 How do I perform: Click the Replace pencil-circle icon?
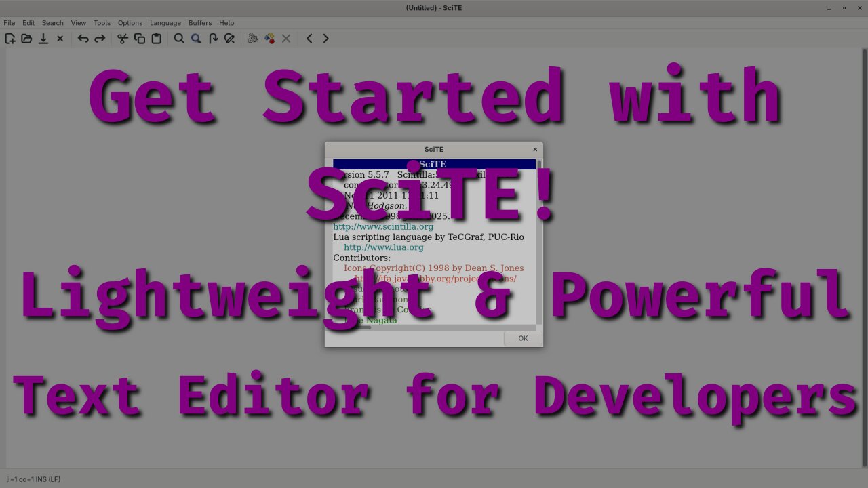point(229,39)
